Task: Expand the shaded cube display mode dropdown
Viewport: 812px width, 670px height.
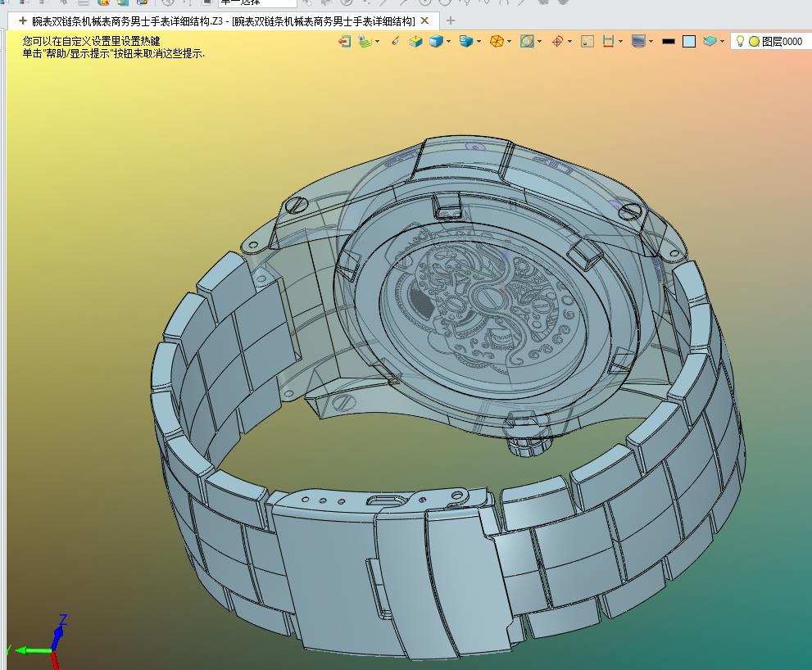Action: [x=448, y=42]
